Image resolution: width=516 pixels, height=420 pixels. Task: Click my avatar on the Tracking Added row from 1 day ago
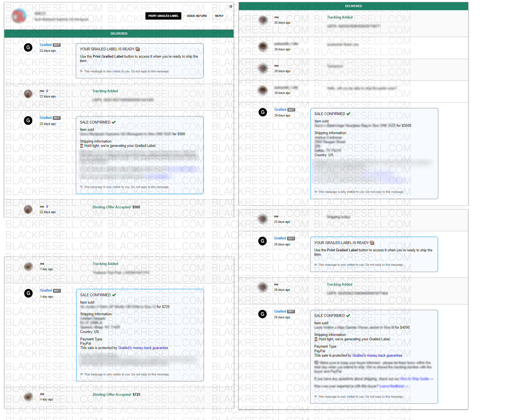tap(28, 266)
